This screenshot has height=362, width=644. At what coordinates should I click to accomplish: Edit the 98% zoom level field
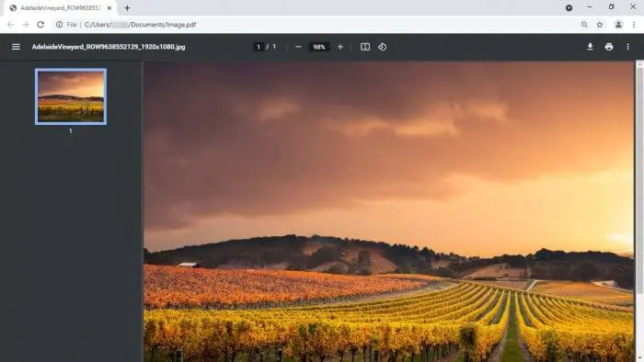click(318, 47)
